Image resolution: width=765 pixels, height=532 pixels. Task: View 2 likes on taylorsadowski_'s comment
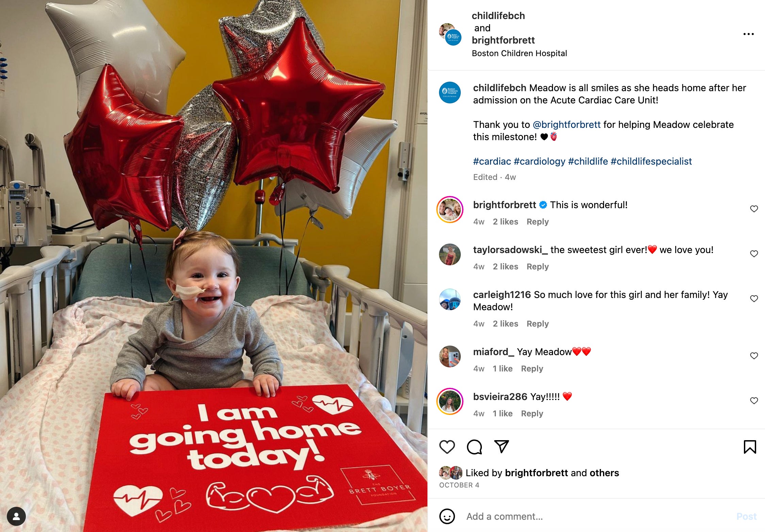(505, 267)
